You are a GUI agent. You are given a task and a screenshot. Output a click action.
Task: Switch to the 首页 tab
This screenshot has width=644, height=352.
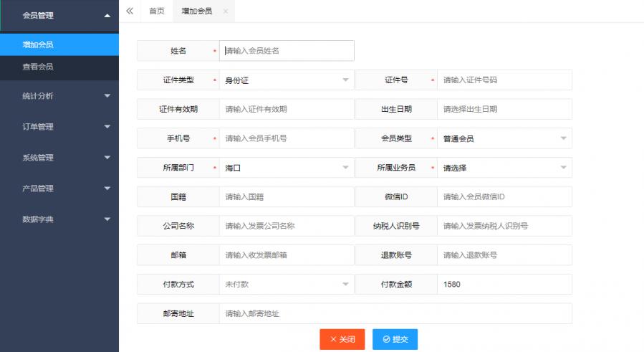tap(156, 11)
